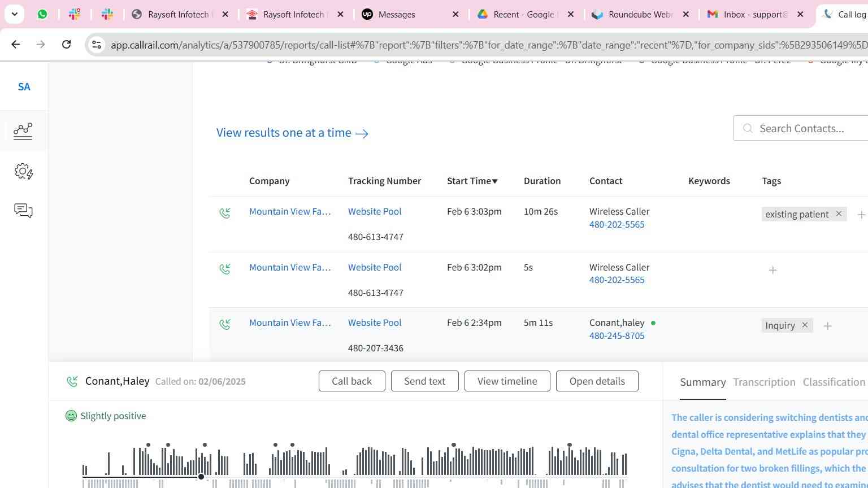This screenshot has height=488, width=868.
Task: Select the Transcription tab
Action: coord(764,382)
